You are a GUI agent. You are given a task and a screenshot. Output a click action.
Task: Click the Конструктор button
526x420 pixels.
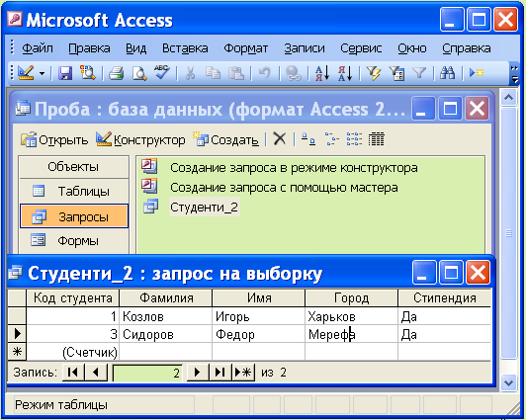[x=140, y=139]
